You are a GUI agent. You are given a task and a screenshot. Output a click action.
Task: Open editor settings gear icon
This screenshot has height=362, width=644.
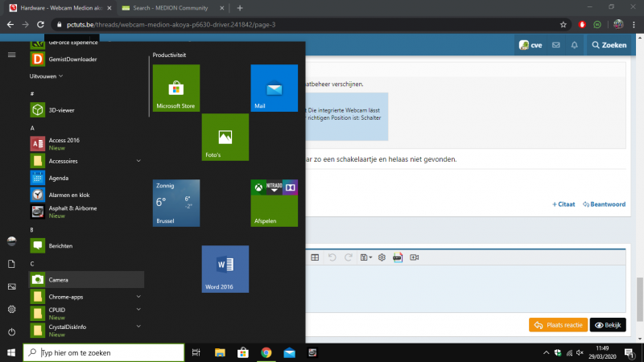[382, 257]
